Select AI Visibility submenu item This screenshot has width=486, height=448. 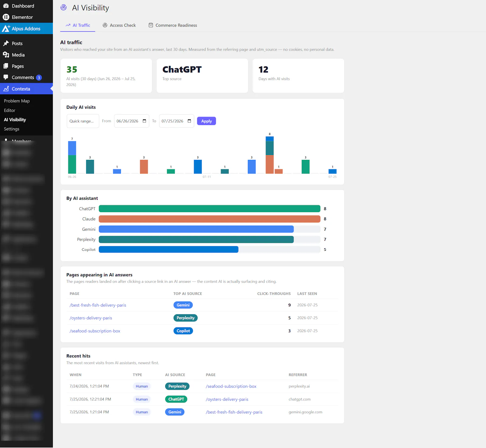pyautogui.click(x=15, y=120)
